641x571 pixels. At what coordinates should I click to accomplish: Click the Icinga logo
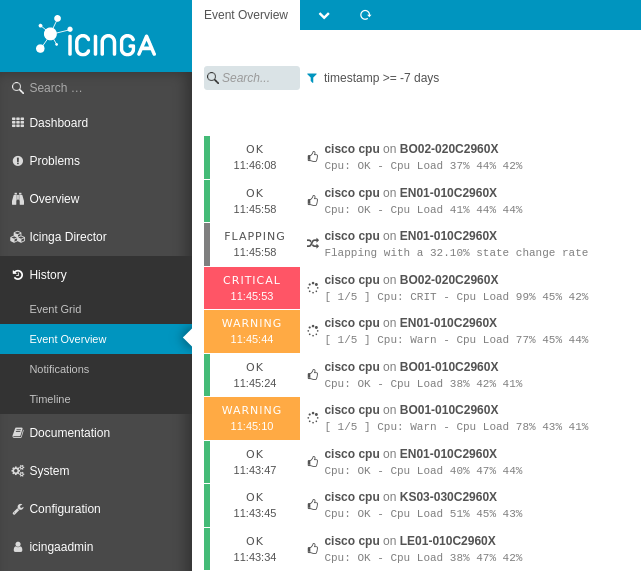96,36
